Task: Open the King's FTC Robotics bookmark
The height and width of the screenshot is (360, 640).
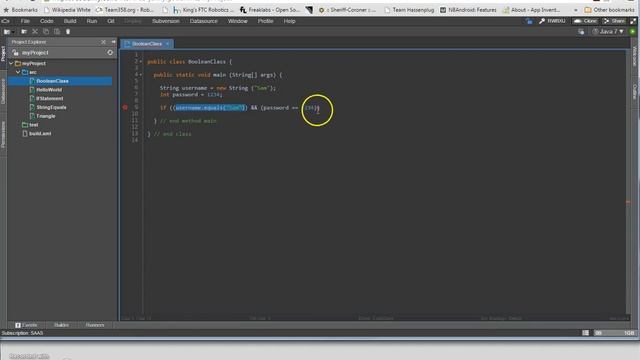Action: (x=204, y=9)
